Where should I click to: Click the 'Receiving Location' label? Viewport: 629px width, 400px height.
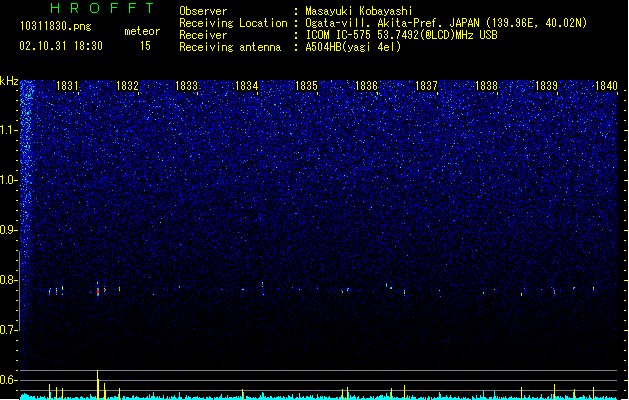[233, 23]
